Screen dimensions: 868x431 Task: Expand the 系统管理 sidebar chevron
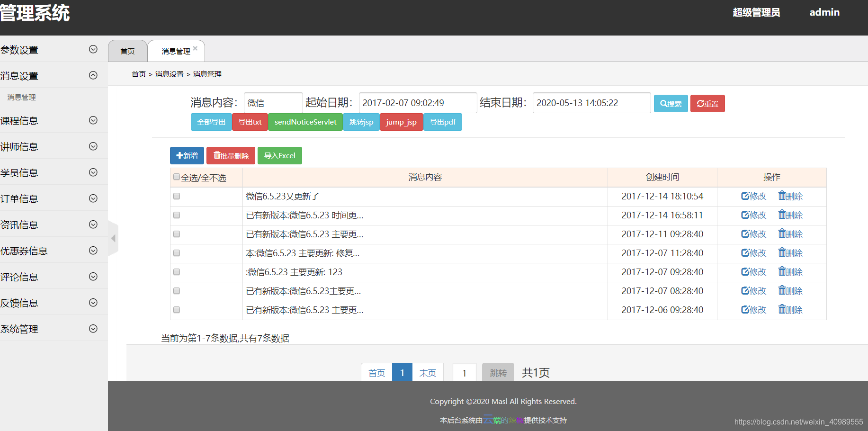point(93,329)
